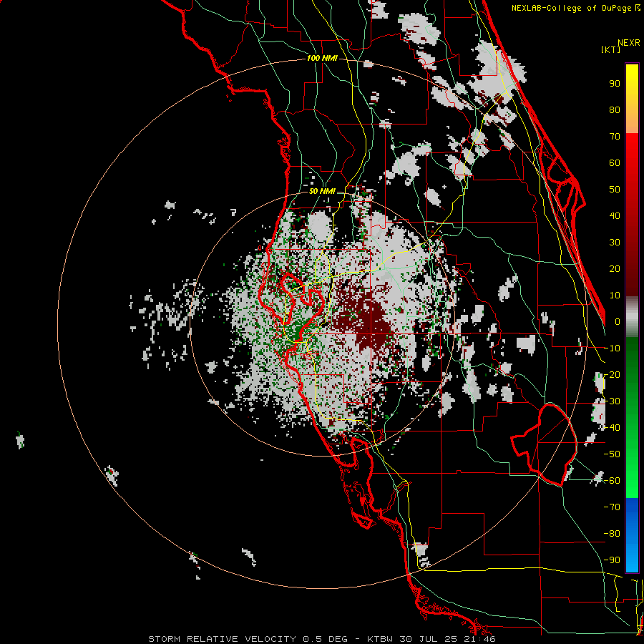The image size is (644, 644).
Task: Select the blue bottom segment of the color bar
Action: tap(632, 535)
